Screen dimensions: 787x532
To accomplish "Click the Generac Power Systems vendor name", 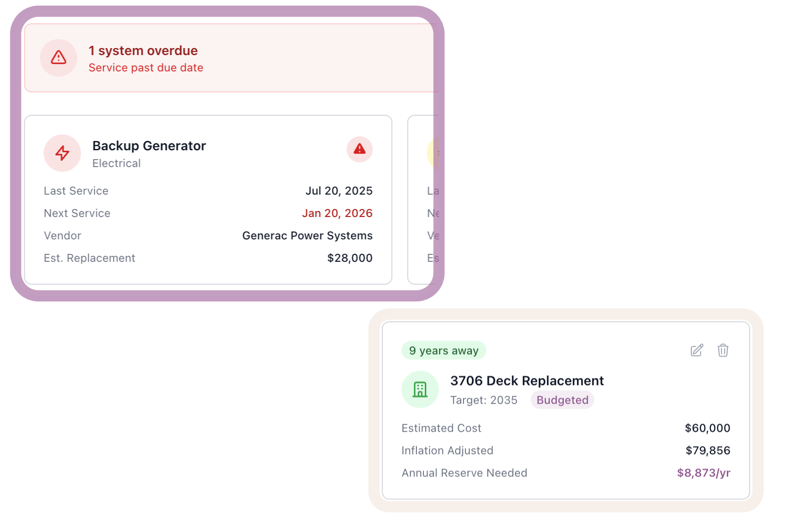I will tap(307, 236).
